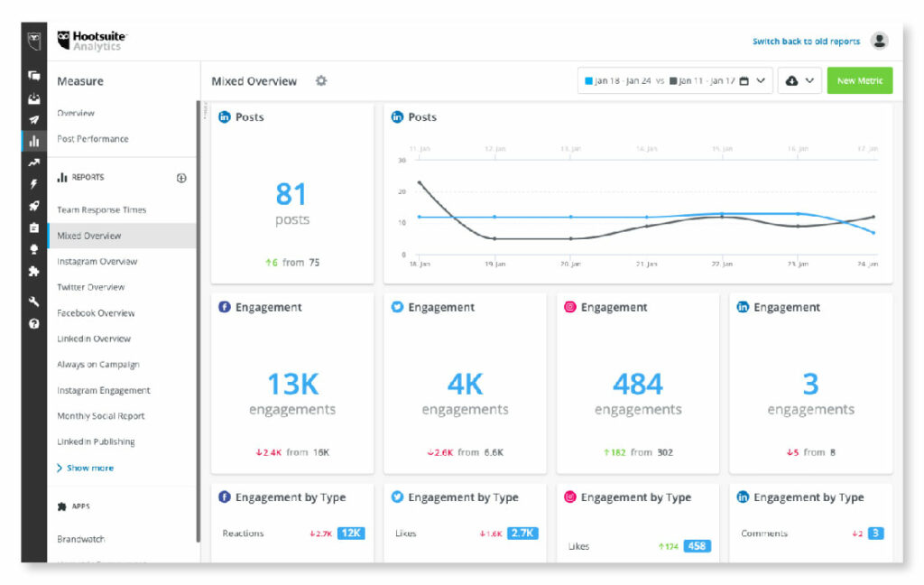
Task: Open the Facebook Overview report
Action: 96,313
